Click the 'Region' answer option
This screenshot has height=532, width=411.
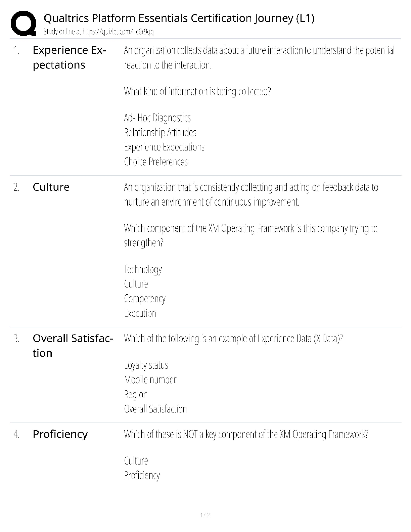click(136, 395)
